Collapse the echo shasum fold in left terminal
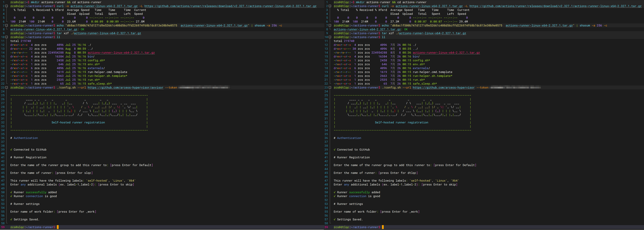 click(x=6, y=26)
